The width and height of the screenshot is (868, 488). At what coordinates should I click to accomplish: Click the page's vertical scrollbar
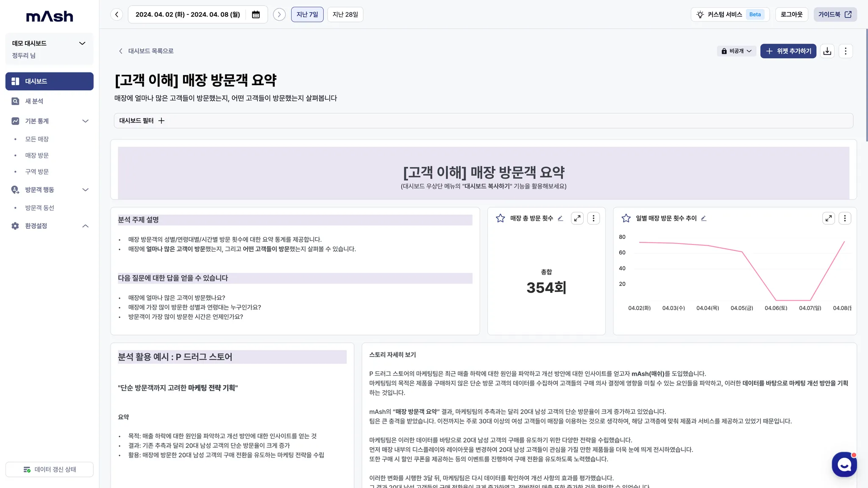[866, 85]
